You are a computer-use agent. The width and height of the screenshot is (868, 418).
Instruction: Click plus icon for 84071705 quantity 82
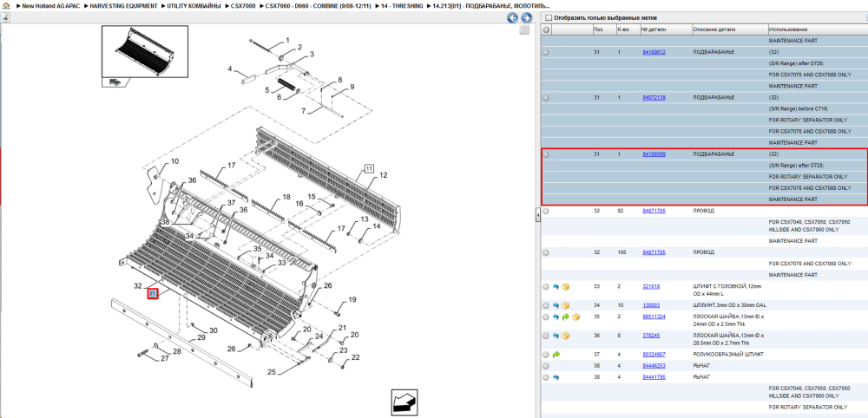[546, 211]
